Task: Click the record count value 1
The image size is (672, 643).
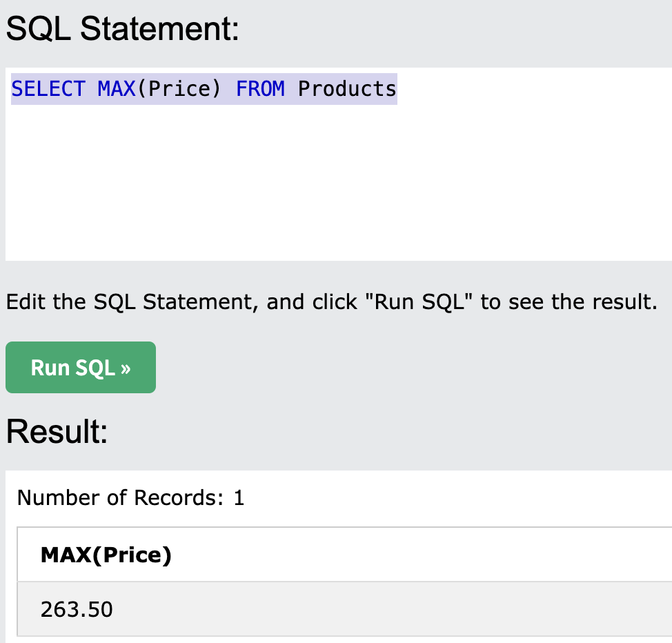Action: pos(239,497)
